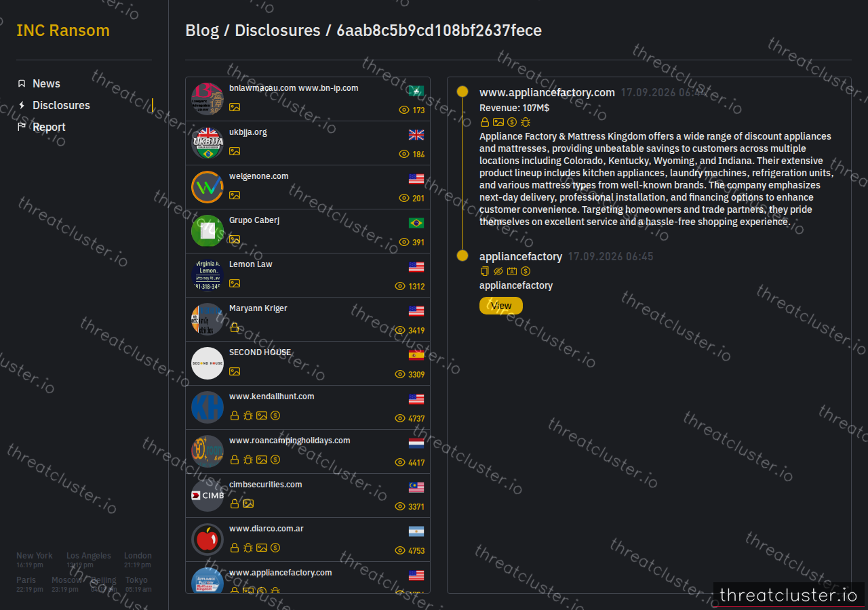Viewport: 868px width, 610px height.
Task: Click the image icon under ukbjja.org
Action: click(235, 151)
